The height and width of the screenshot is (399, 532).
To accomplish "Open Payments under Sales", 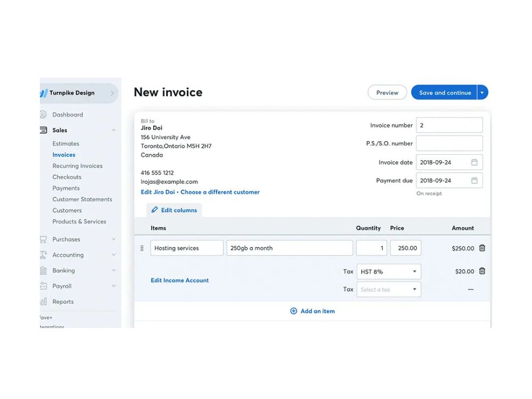I will [66, 188].
